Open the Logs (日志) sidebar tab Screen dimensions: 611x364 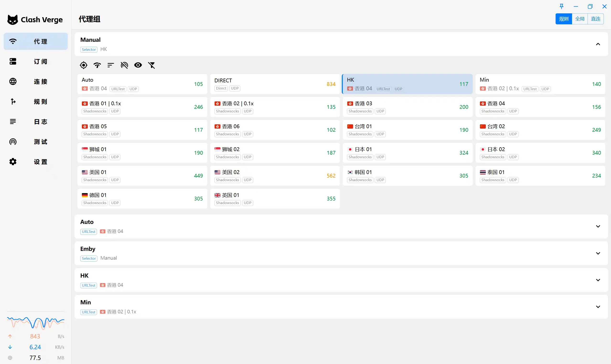36,122
